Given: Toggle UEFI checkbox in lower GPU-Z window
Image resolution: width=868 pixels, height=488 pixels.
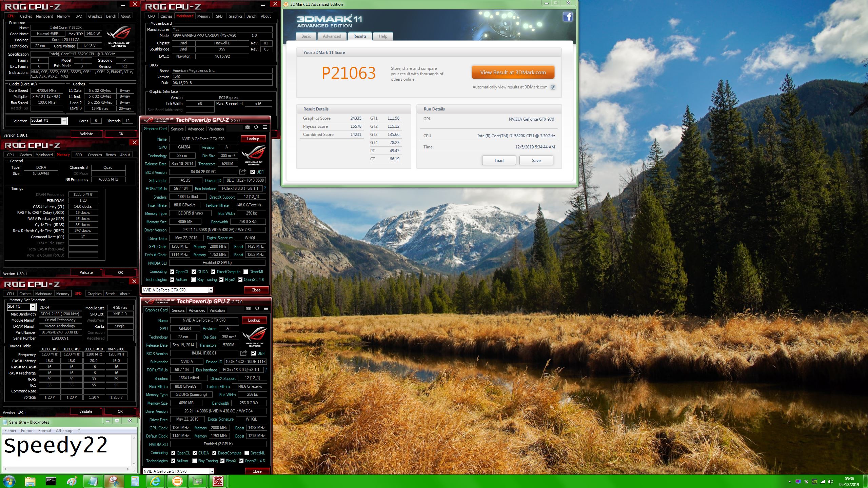Looking at the screenshot, I should pyautogui.click(x=253, y=353).
